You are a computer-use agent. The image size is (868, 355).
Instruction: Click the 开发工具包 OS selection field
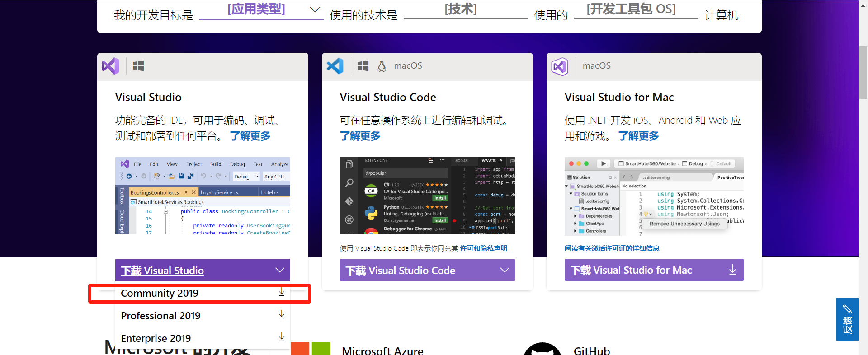click(x=636, y=10)
